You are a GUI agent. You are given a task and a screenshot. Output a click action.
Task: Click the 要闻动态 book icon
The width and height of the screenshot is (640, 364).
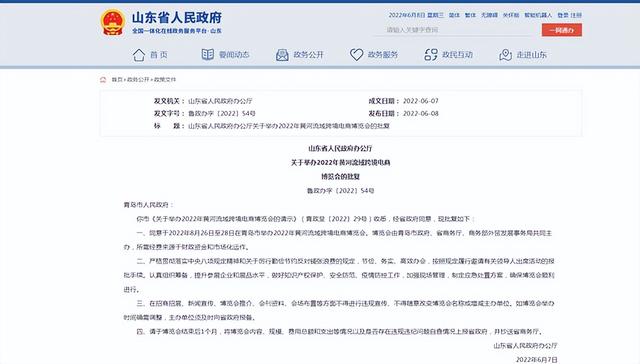[x=207, y=54]
